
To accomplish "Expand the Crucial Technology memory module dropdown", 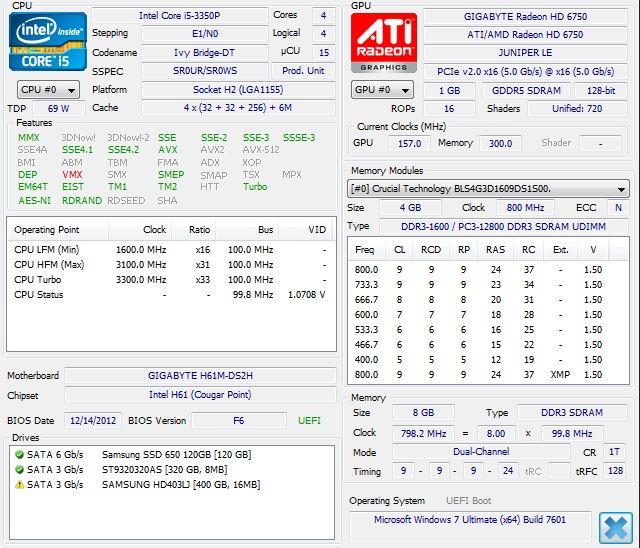I will 488,188.
